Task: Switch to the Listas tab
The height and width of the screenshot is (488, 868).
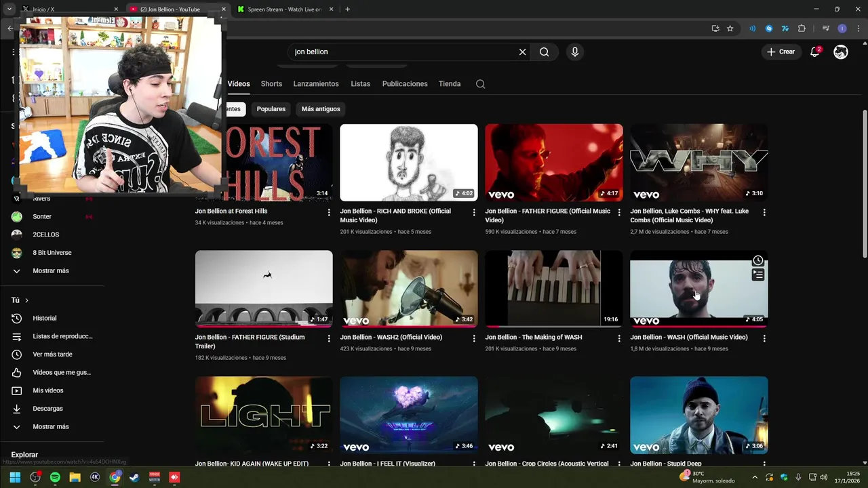Action: pyautogui.click(x=361, y=84)
